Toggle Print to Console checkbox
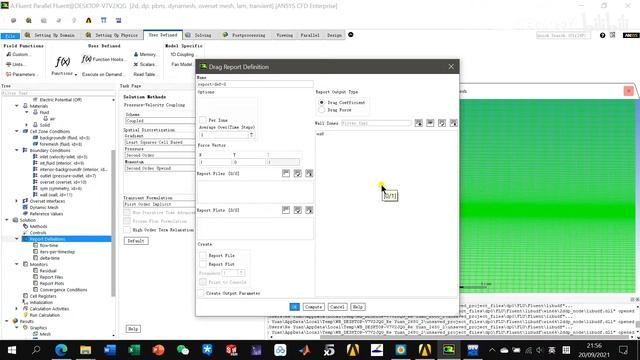640x360 pixels. 203,282
